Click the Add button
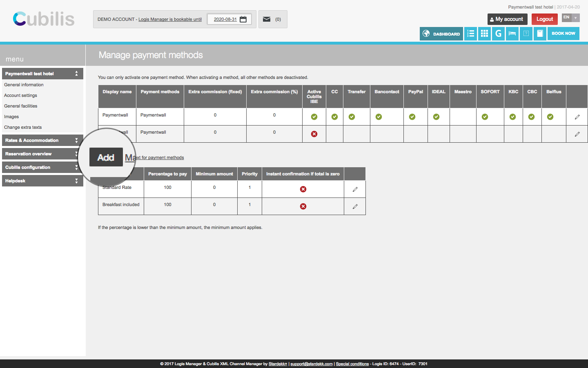 pyautogui.click(x=106, y=157)
